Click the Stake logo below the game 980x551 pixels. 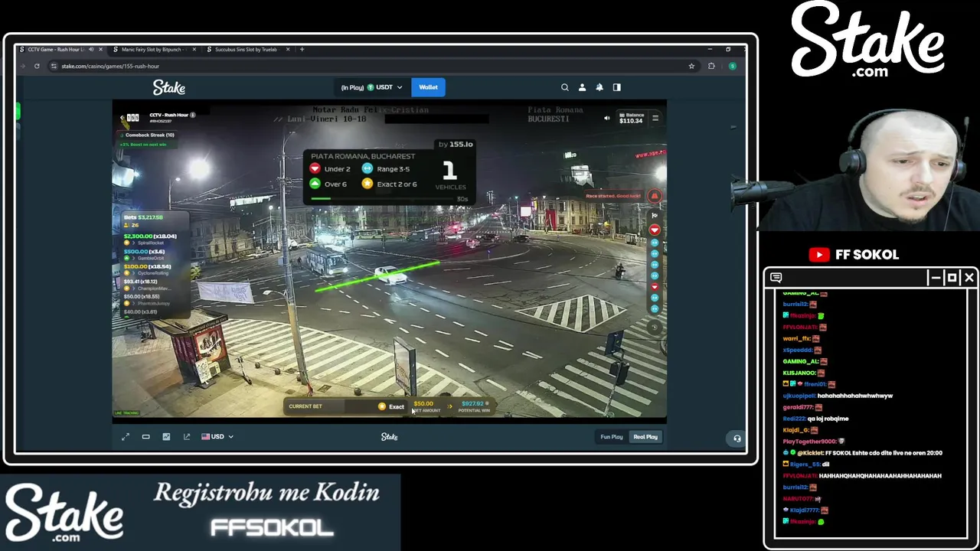389,437
